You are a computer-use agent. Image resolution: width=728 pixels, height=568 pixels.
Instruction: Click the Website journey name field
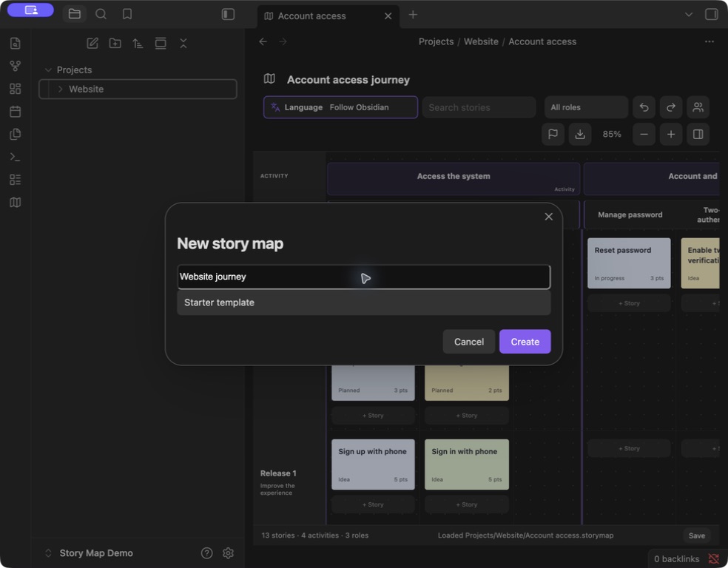coord(364,277)
